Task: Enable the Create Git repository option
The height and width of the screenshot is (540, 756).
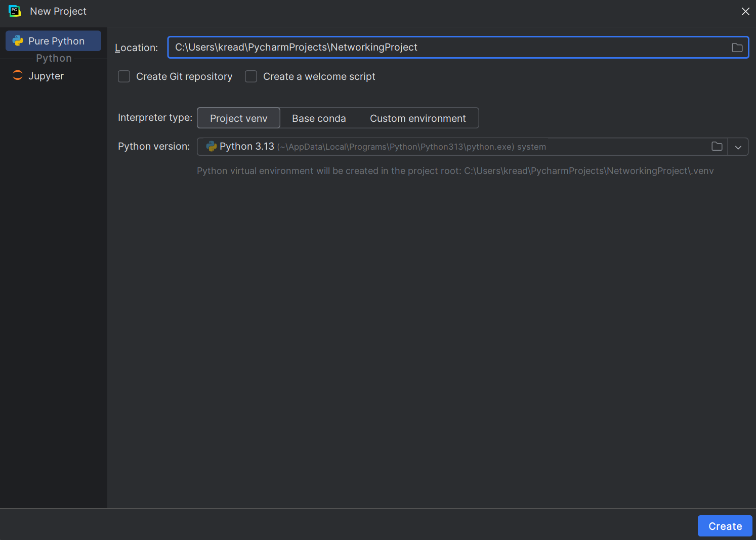Action: 124,76
